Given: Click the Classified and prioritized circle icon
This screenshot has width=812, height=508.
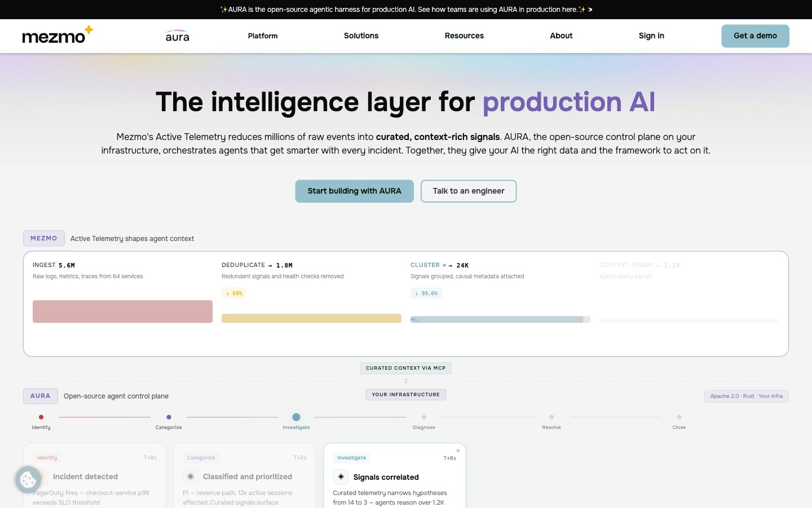Looking at the screenshot, I should click(x=191, y=476).
